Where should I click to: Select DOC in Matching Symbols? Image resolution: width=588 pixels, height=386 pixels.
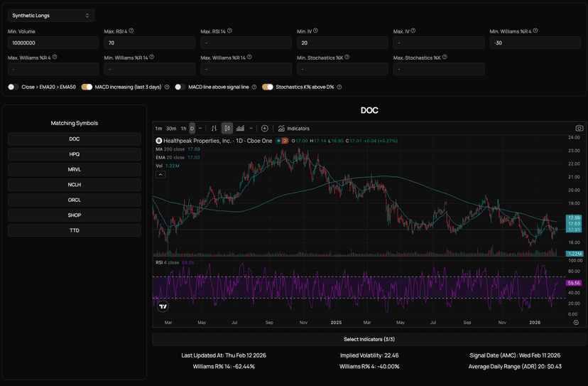click(75, 139)
